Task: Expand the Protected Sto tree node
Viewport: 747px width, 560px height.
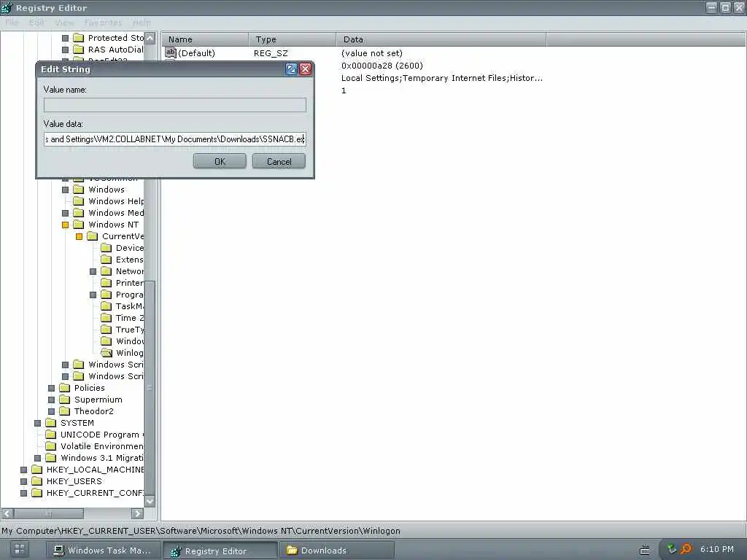Action: click(65, 38)
